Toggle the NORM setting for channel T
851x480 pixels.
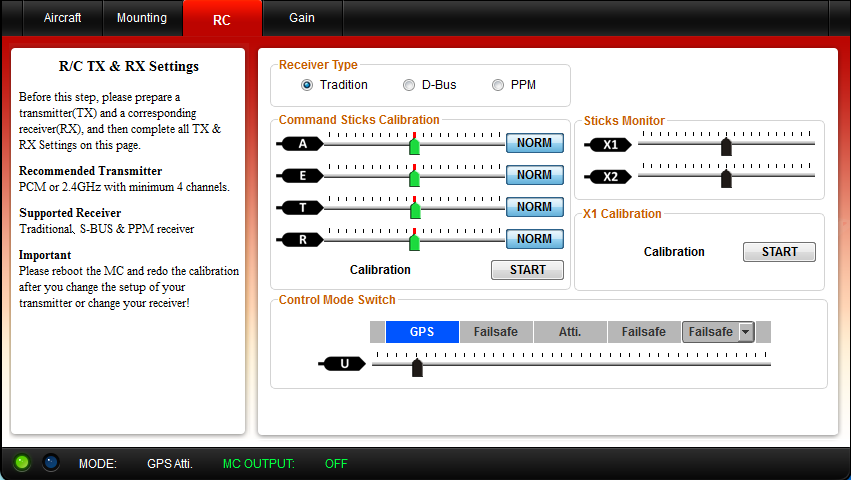coord(534,207)
